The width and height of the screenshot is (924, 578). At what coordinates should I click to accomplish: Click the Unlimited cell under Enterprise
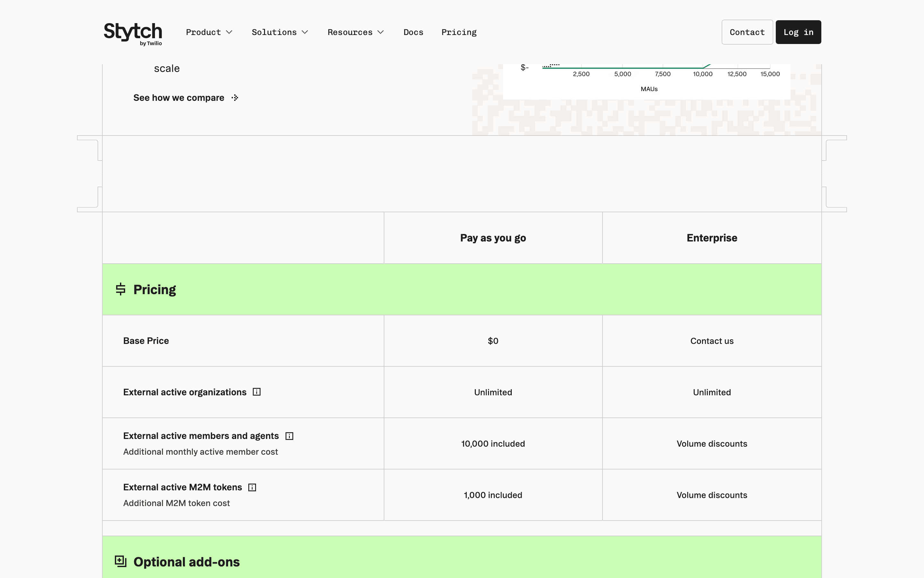pyautogui.click(x=712, y=392)
